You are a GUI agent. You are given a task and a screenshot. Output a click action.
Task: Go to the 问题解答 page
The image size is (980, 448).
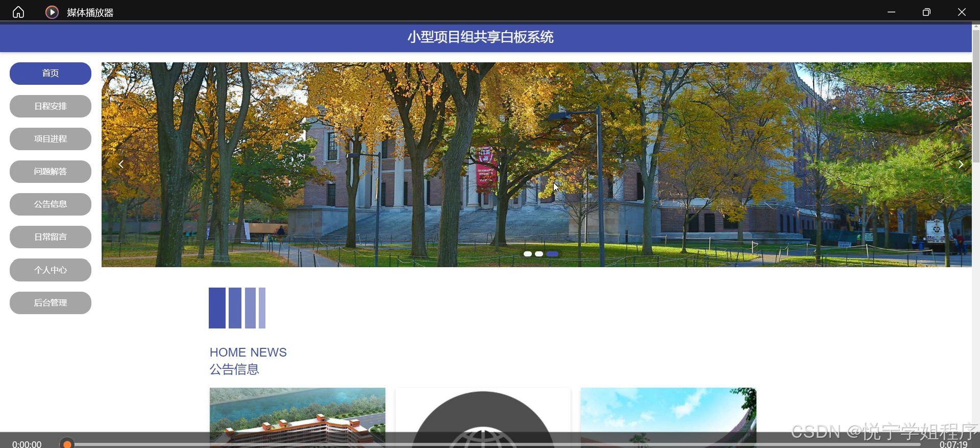point(51,172)
